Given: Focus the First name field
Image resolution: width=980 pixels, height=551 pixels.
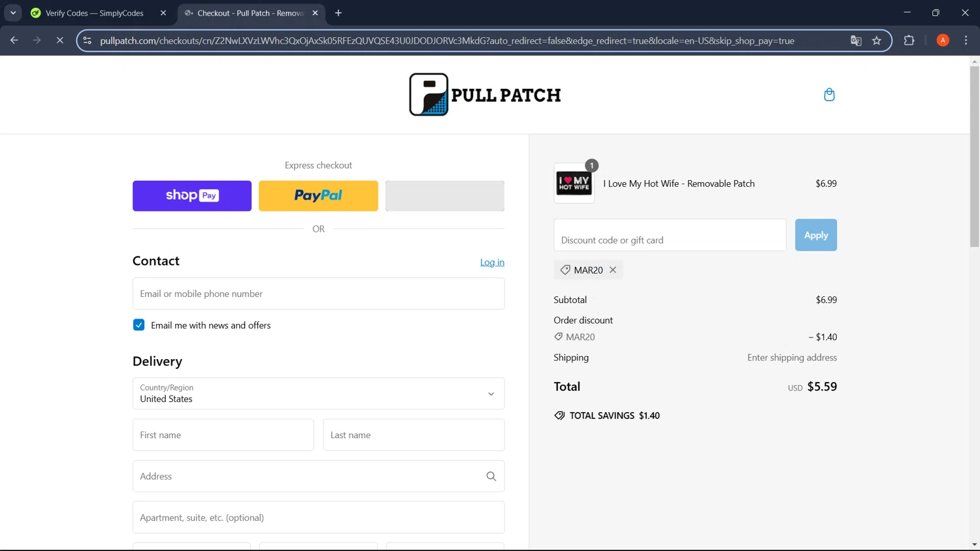Looking at the screenshot, I should [x=223, y=435].
